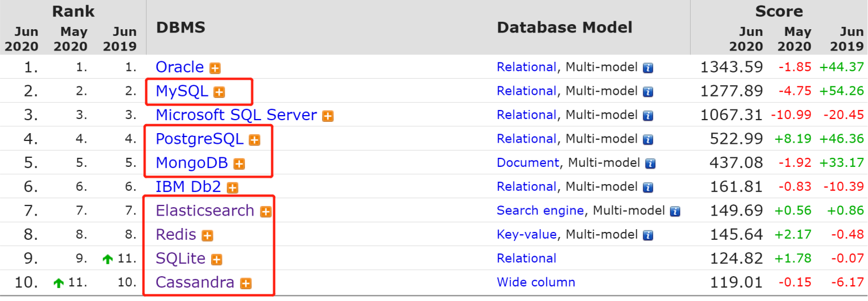The width and height of the screenshot is (868, 301).
Task: Click the Database Model column header
Action: click(x=565, y=28)
